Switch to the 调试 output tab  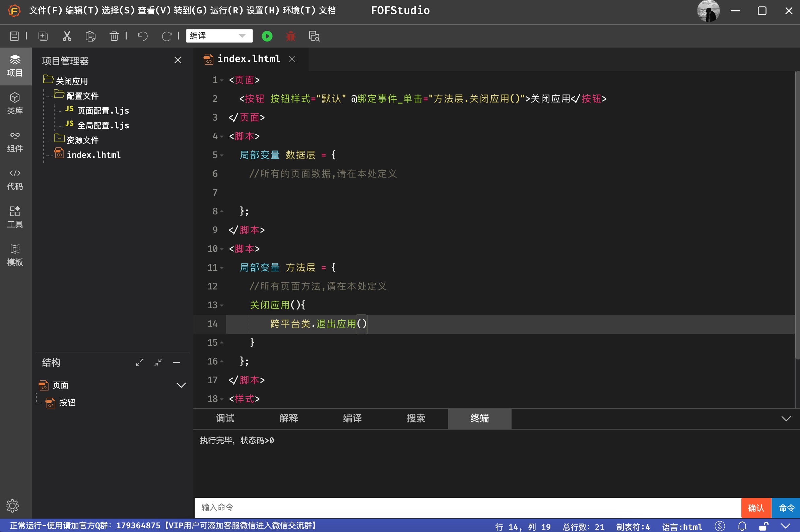pyautogui.click(x=225, y=418)
